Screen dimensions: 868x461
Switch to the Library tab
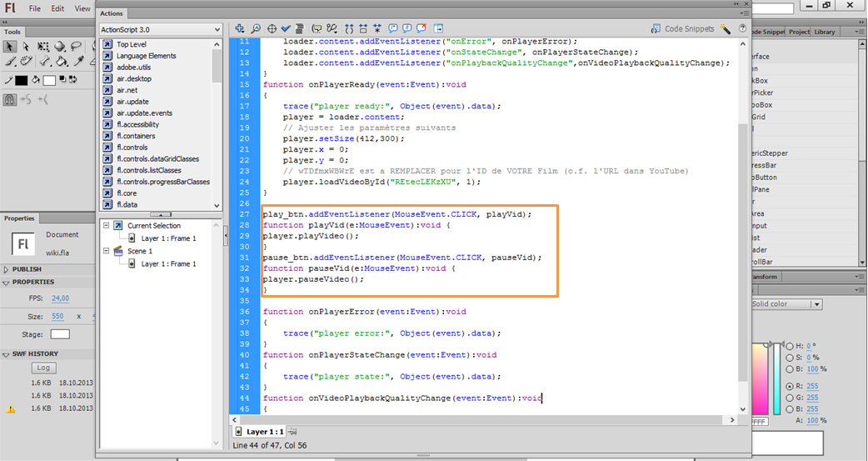tap(825, 32)
